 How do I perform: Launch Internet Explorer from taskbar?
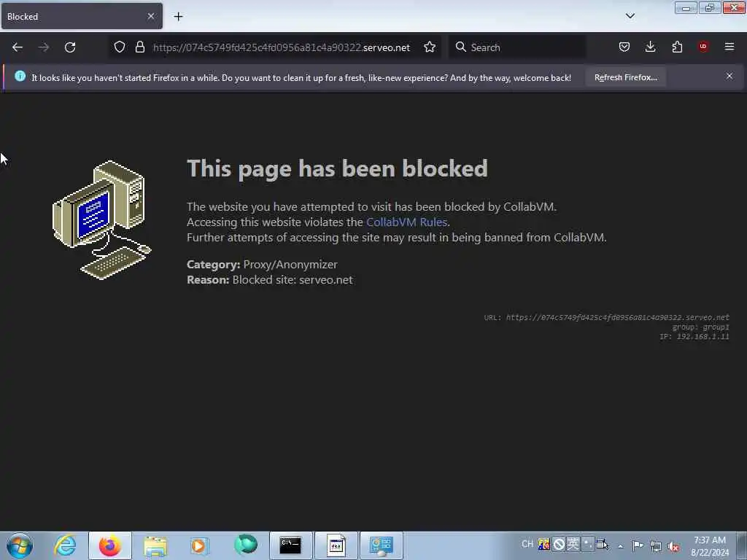[x=65, y=545]
